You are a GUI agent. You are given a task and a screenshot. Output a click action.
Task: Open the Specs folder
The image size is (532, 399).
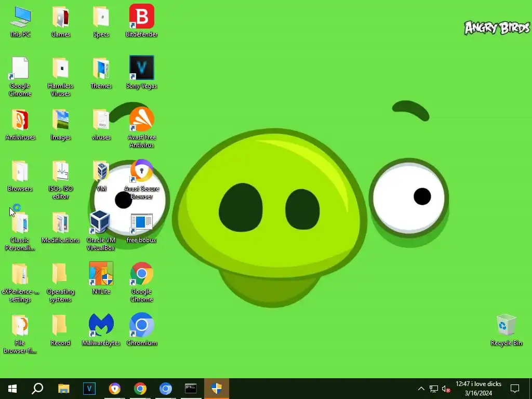101,21
